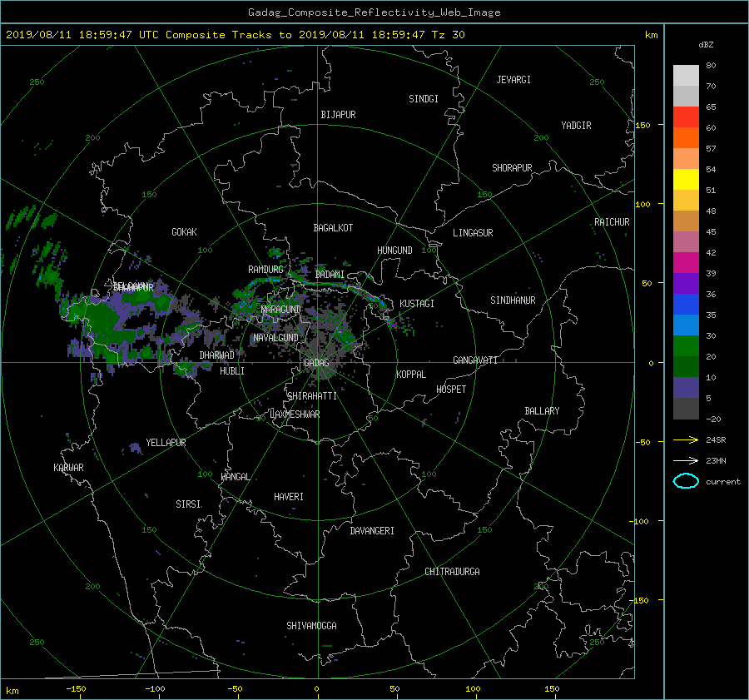Click the dBZ legend heading
This screenshot has height=700, width=749.
[x=706, y=44]
